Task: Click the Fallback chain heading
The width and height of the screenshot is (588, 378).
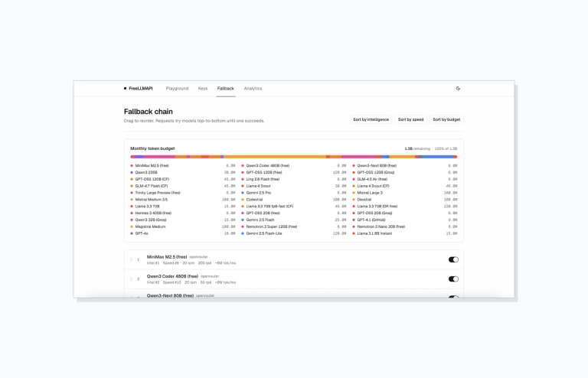Action: [148, 112]
